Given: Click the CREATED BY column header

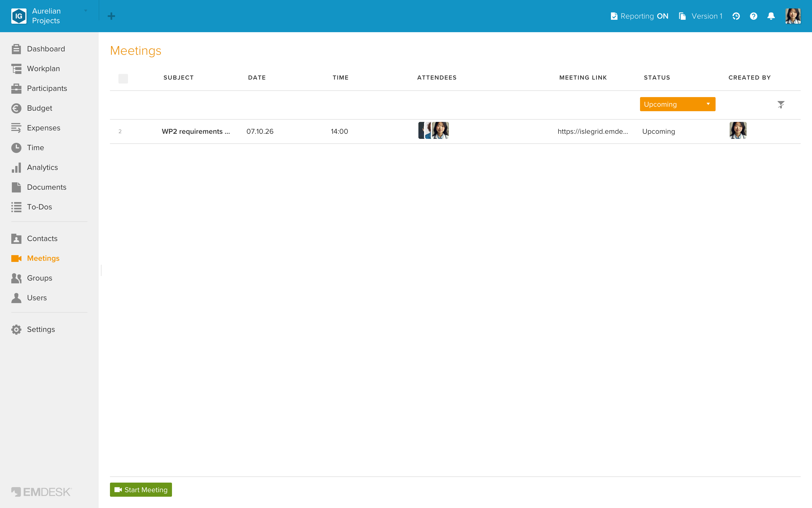Looking at the screenshot, I should click(750, 78).
